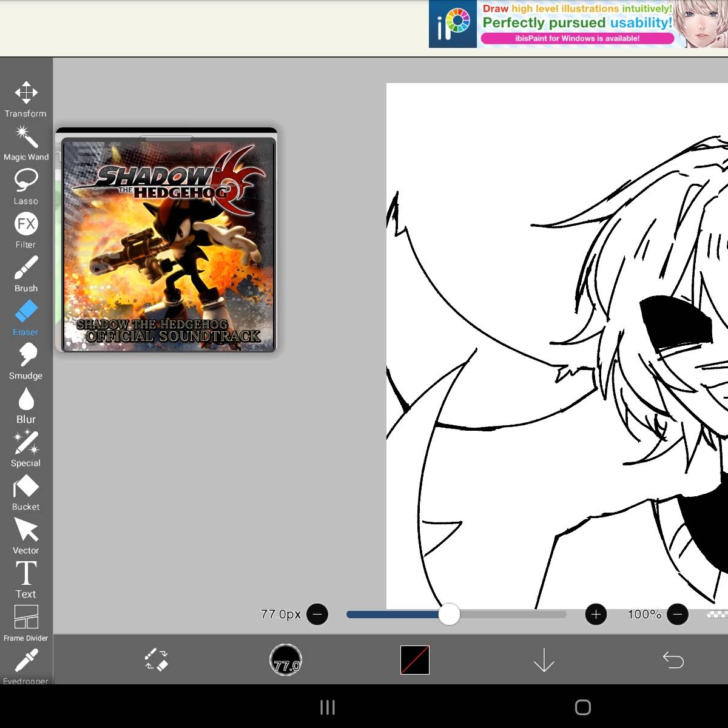Select the Bucket fill tool
Image resolution: width=728 pixels, height=728 pixels.
tap(26, 493)
